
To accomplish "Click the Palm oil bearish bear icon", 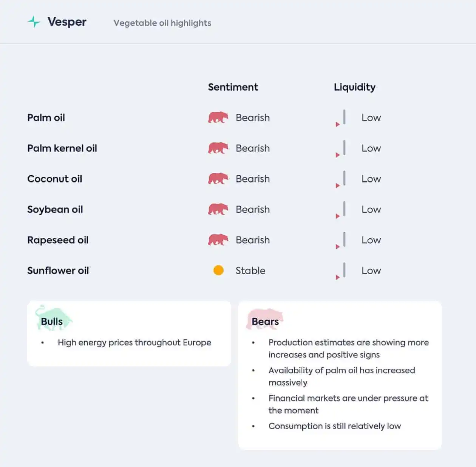I will [218, 118].
